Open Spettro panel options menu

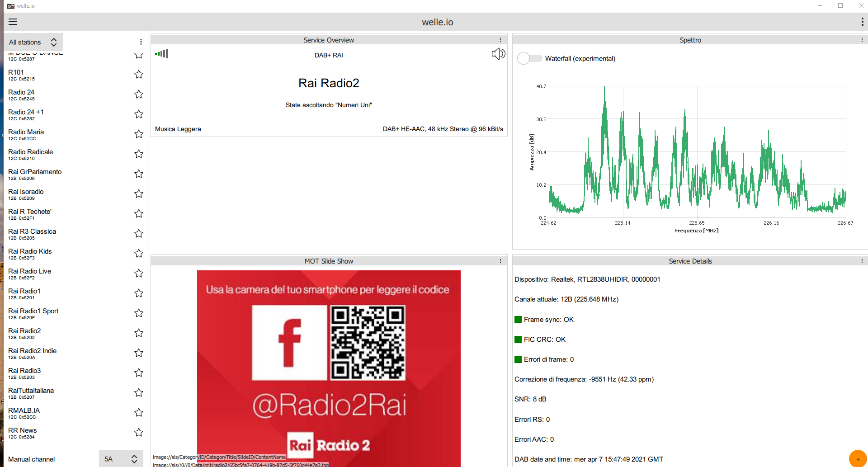862,40
